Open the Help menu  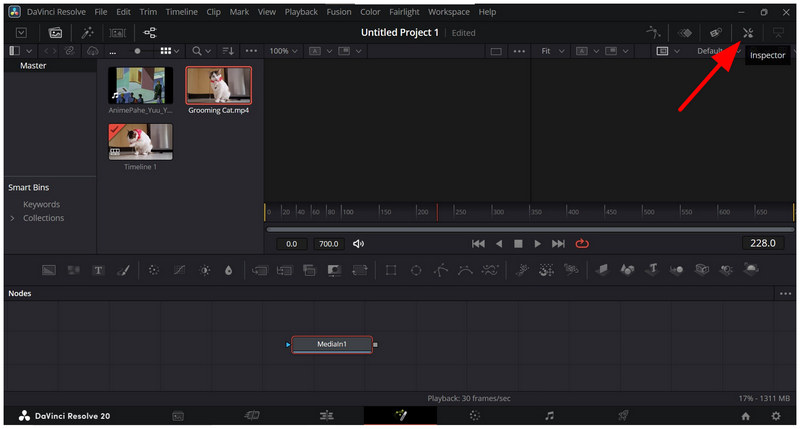point(487,12)
